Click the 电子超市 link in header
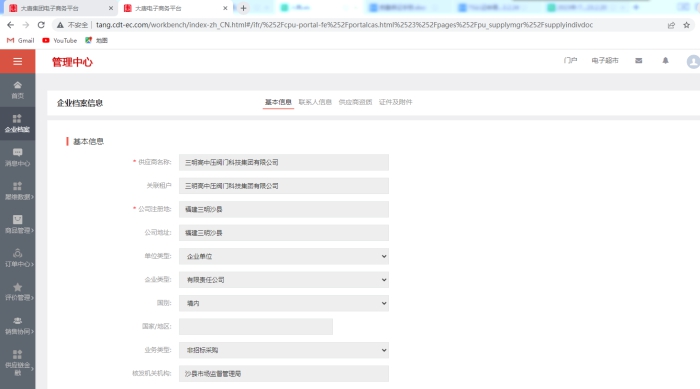 pyautogui.click(x=605, y=61)
